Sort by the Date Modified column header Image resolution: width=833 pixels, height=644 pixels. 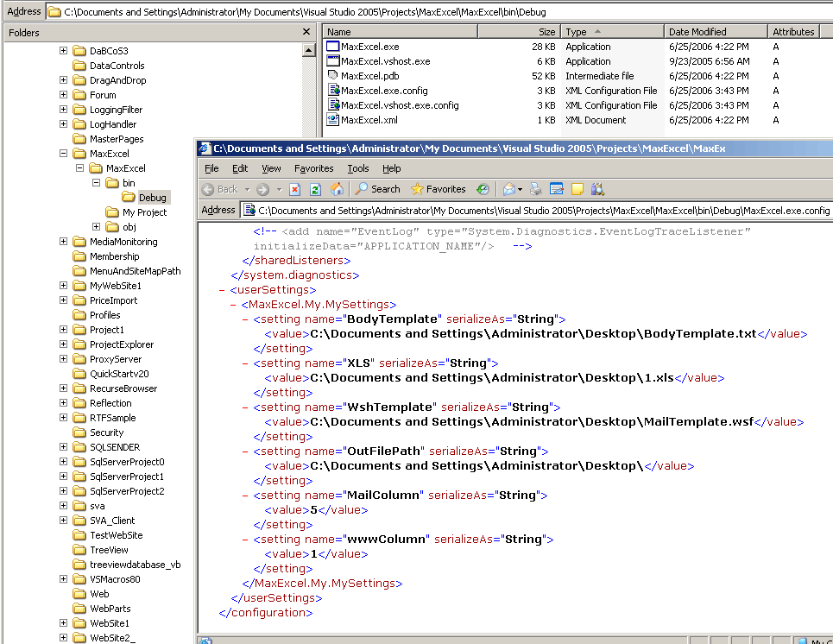716,32
